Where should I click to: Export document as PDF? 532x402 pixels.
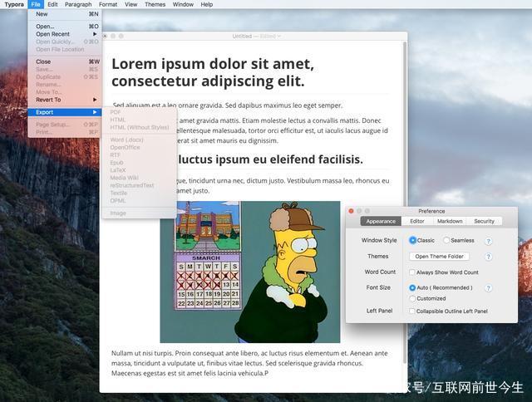[140, 112]
